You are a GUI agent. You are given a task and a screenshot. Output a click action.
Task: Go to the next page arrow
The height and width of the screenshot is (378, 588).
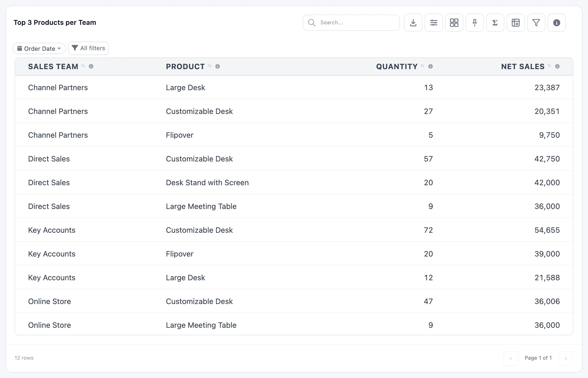tap(566, 358)
